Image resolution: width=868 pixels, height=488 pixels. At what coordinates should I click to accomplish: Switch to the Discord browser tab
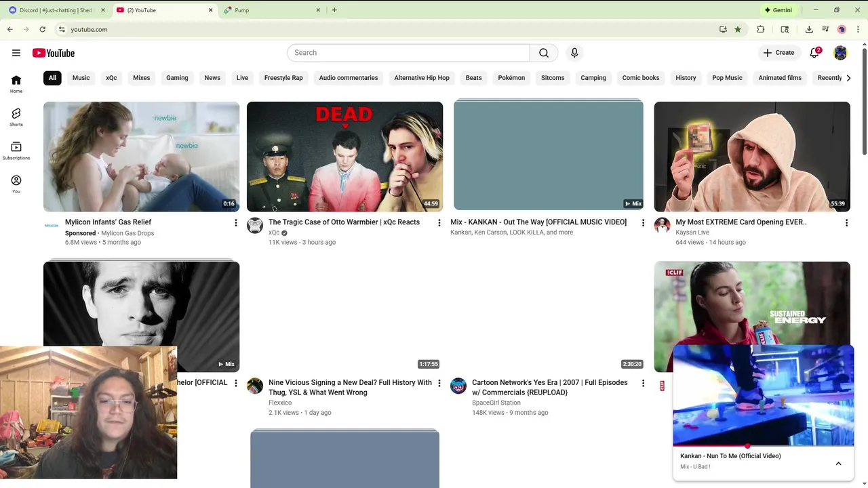[x=56, y=10]
